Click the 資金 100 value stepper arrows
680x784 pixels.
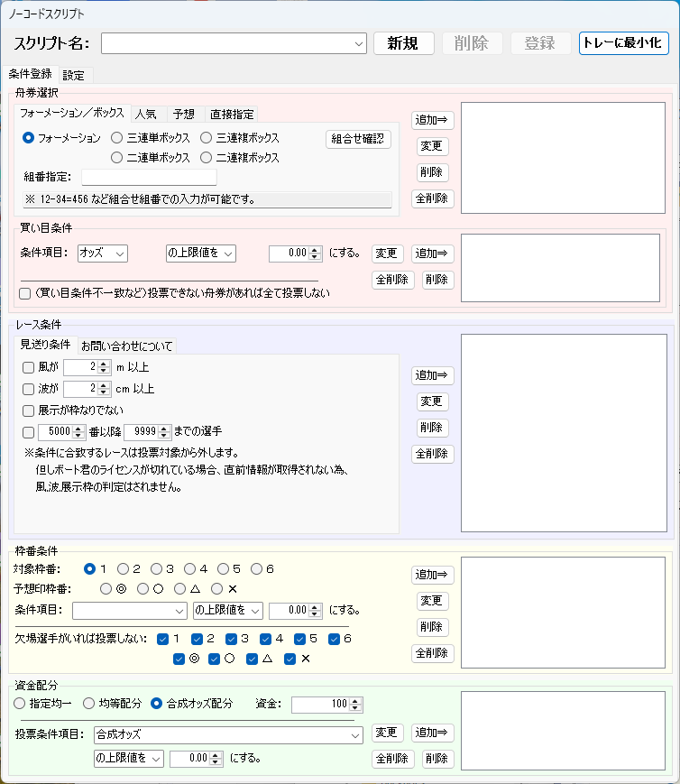355,705
